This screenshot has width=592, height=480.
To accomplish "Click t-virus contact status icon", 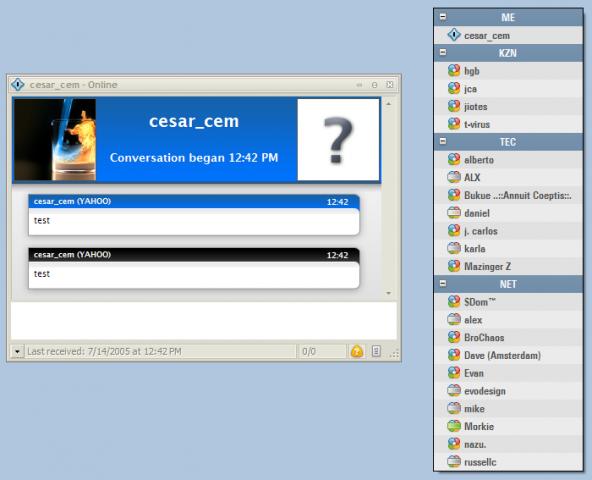I will pyautogui.click(x=453, y=124).
